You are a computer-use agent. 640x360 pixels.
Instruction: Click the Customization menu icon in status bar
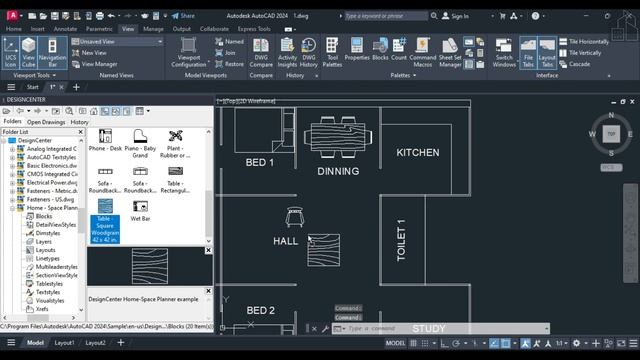pyautogui.click(x=633, y=343)
